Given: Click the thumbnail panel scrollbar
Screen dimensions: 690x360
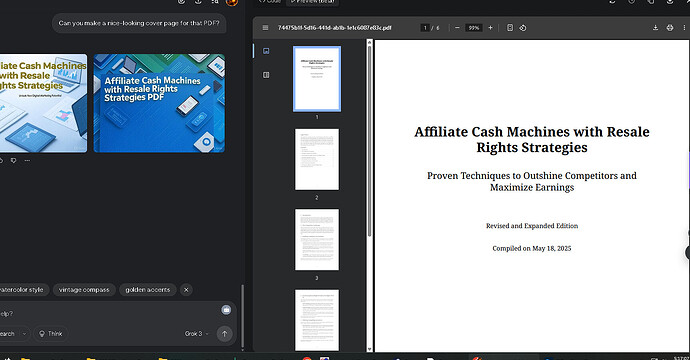Looking at the screenshot, I should coord(370,141).
